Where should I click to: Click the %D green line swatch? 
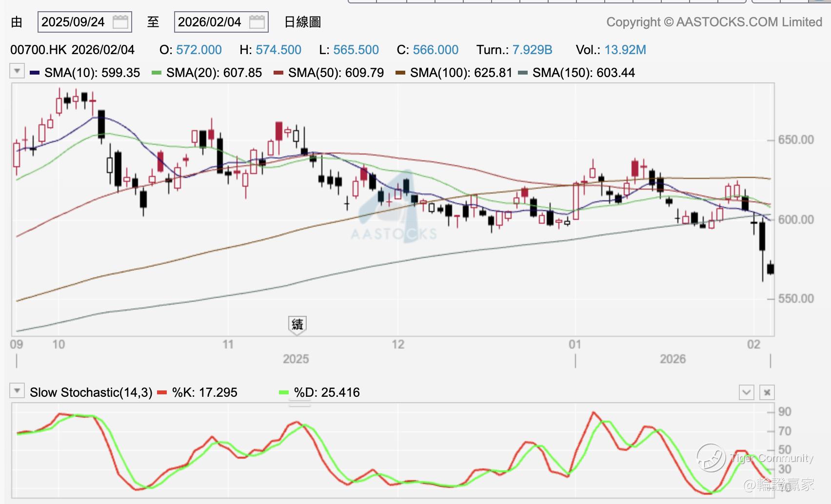pyautogui.click(x=284, y=392)
